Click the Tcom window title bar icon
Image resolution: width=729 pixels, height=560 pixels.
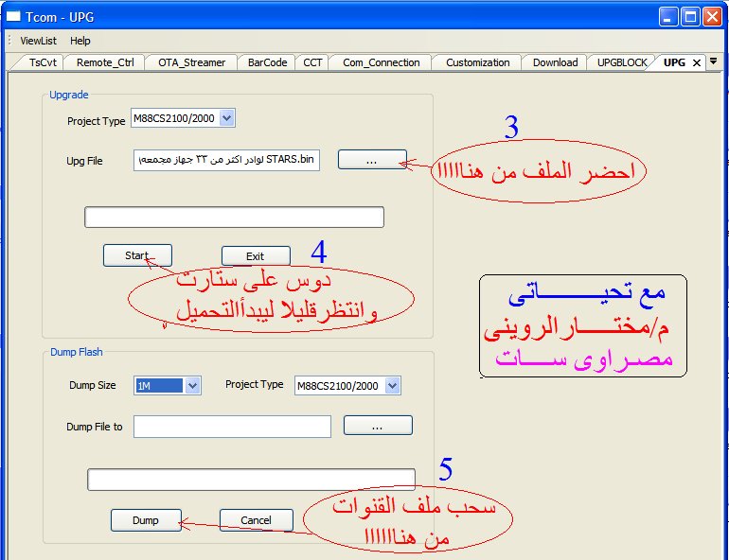pos(13,17)
